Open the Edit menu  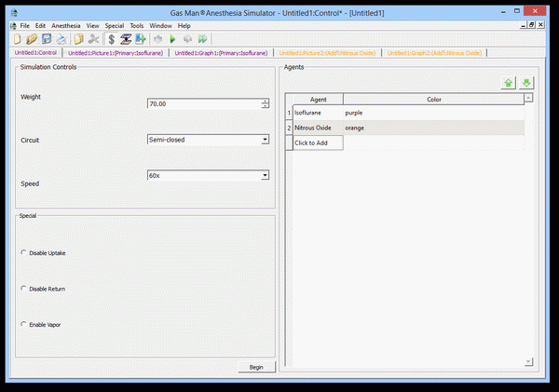point(40,26)
